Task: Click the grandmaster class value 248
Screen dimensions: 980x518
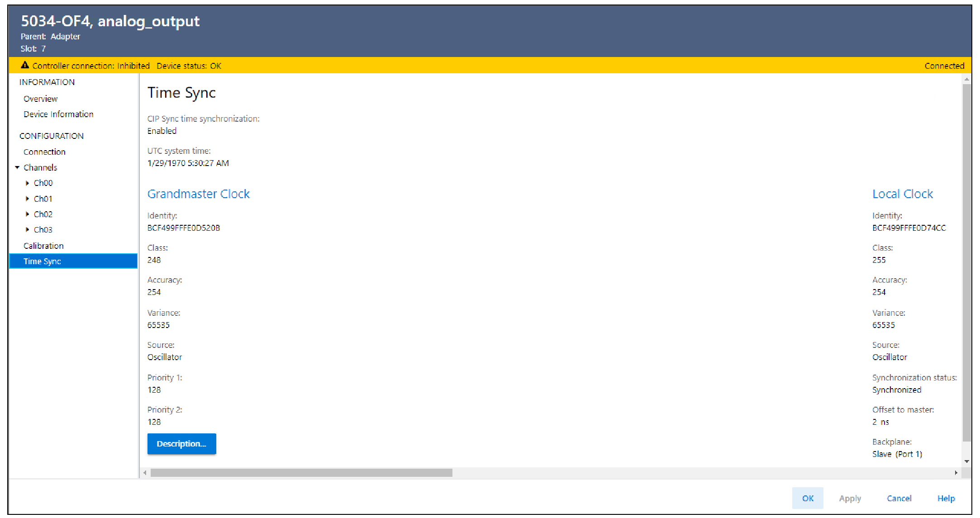Action: click(154, 260)
